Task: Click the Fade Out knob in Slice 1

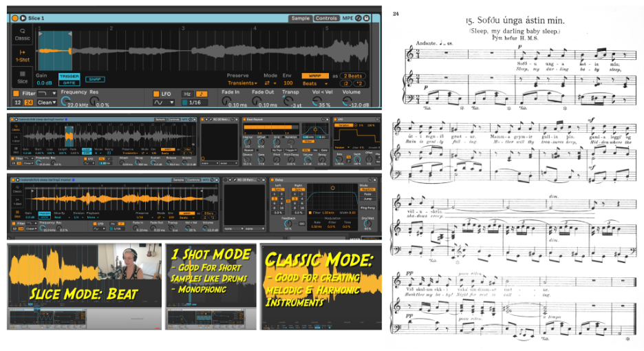Action: [257, 100]
